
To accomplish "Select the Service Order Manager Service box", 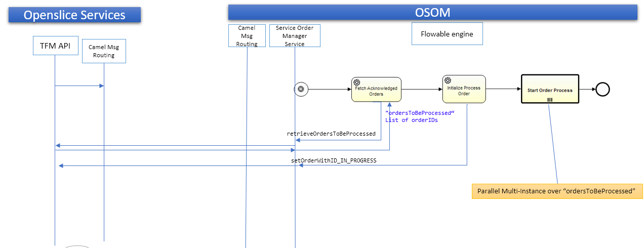I will click(x=295, y=35).
